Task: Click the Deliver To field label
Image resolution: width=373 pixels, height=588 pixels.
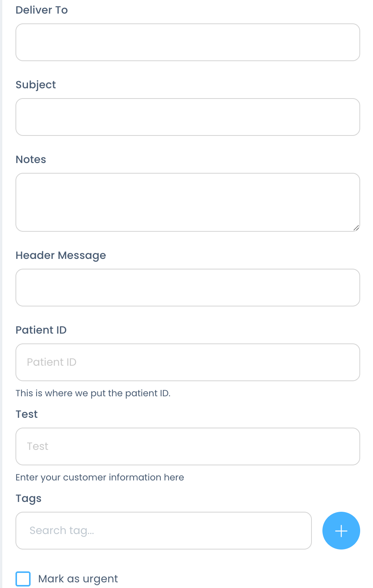Action: 42,10
